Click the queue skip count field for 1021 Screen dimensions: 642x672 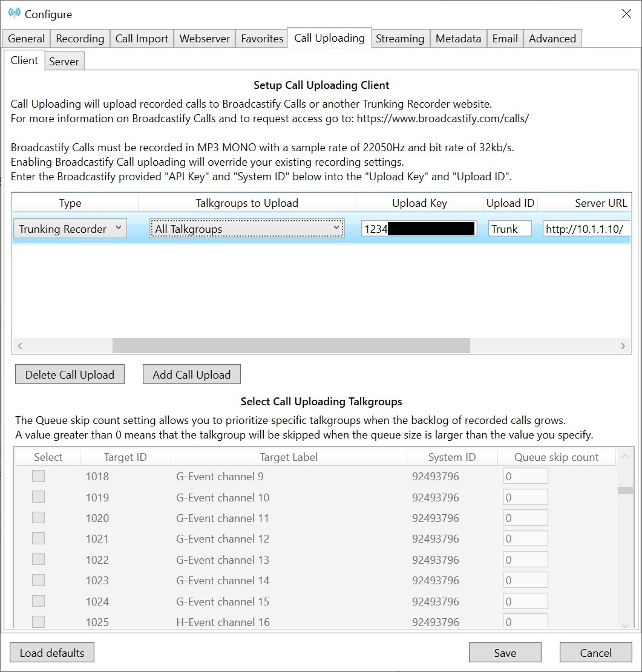pyautogui.click(x=525, y=538)
